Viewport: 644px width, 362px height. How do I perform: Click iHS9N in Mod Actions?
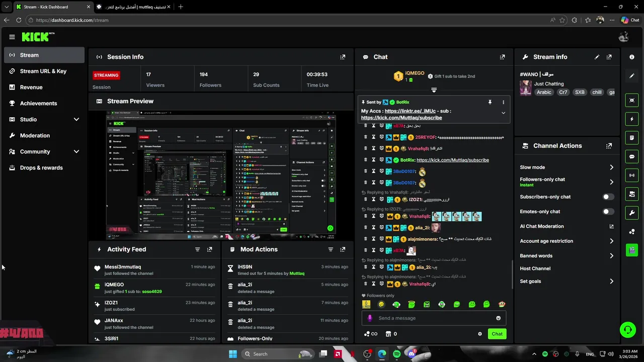[245, 267]
